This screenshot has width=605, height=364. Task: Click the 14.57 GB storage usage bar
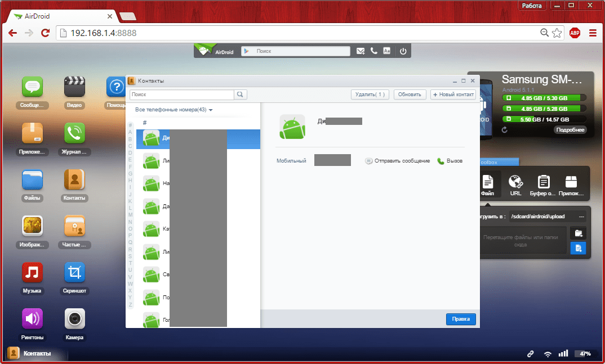tap(544, 119)
